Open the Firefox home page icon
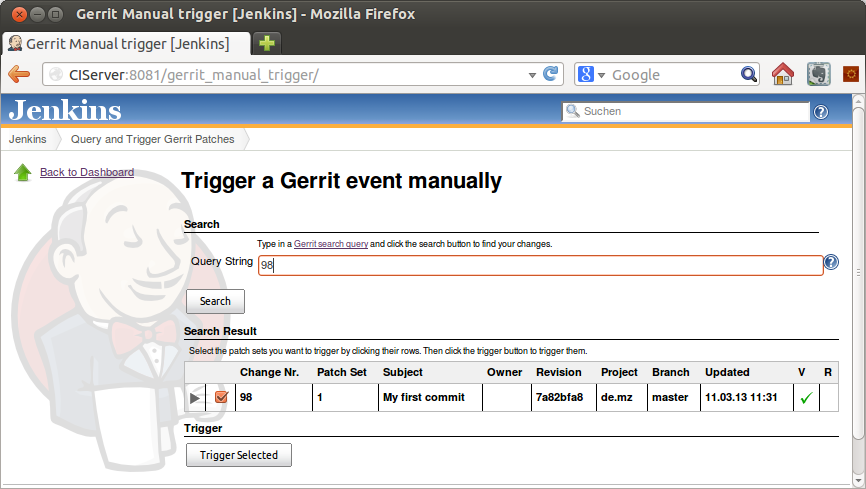Viewport: 866px width, 489px height. point(782,75)
